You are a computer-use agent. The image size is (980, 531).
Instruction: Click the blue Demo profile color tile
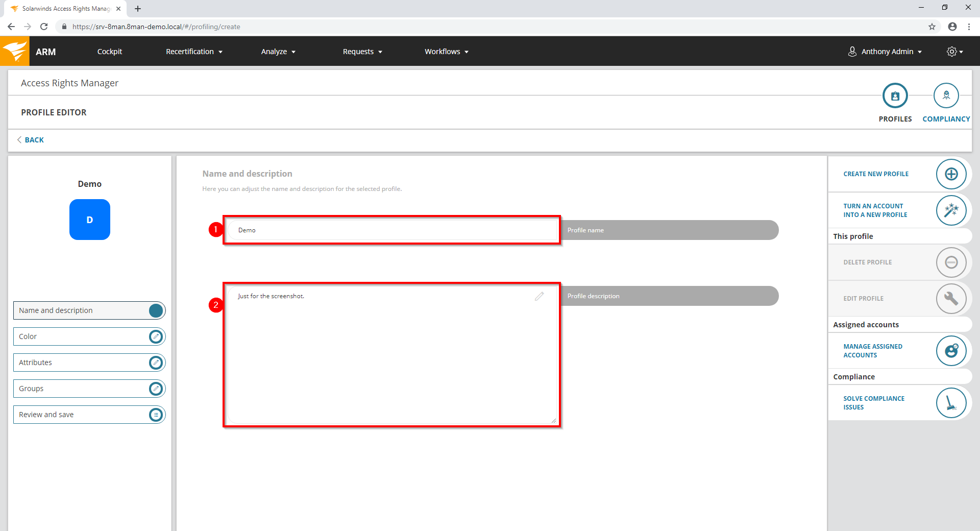(90, 220)
